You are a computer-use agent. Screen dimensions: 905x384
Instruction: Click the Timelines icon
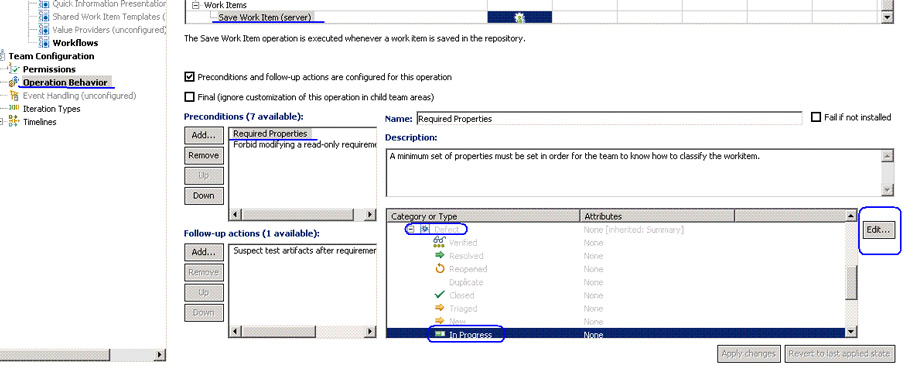pos(14,122)
